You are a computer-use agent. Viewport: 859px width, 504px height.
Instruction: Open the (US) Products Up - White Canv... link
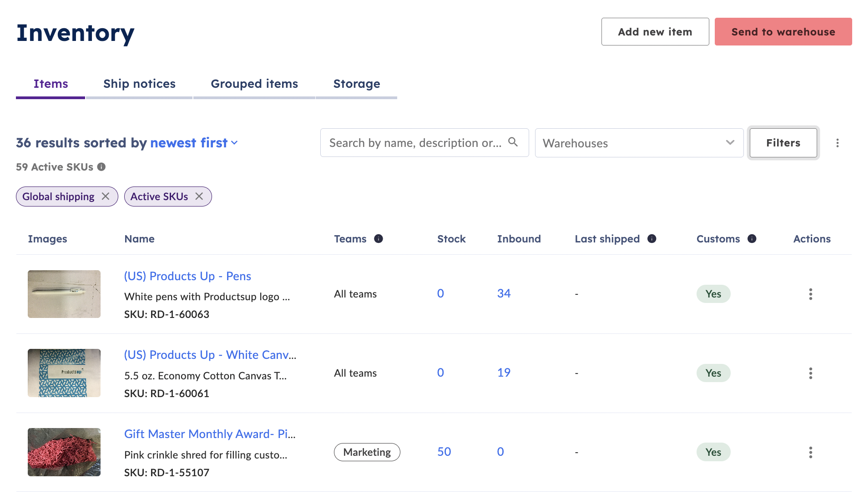(210, 355)
